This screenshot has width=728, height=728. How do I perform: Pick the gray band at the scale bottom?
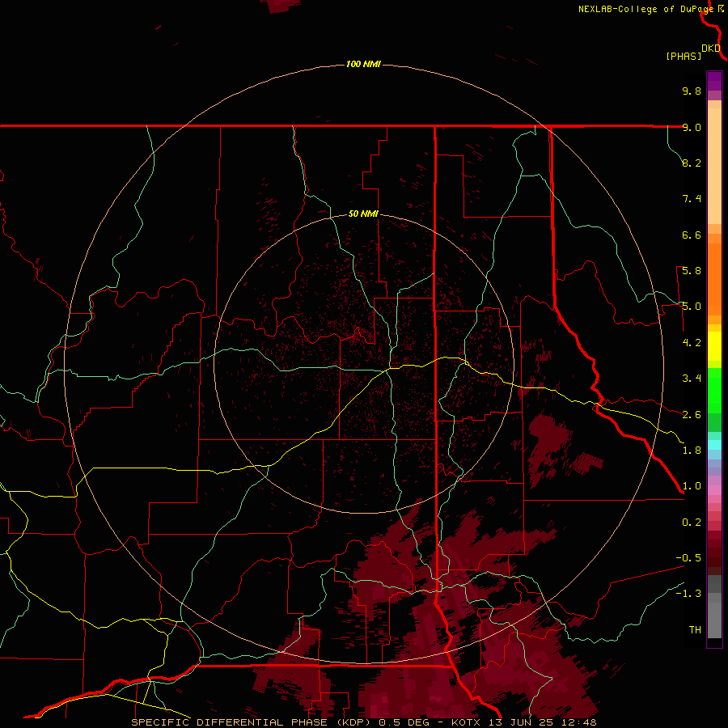[x=714, y=616]
